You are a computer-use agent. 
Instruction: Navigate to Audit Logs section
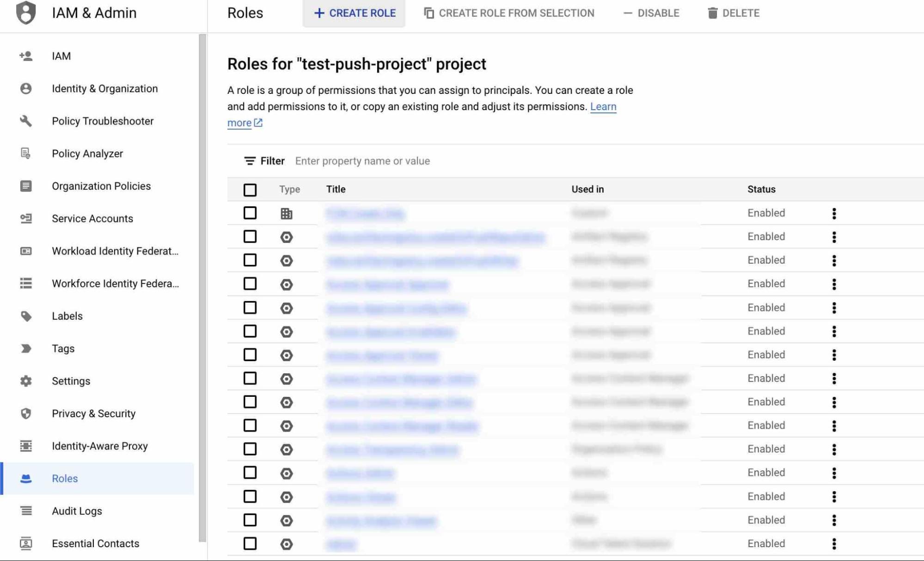(x=77, y=510)
